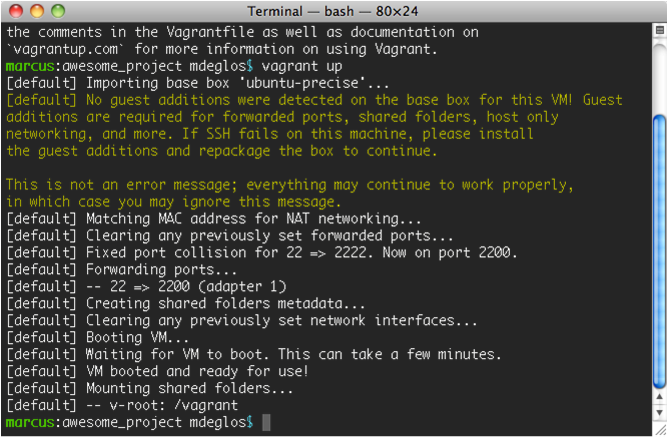Click the terminal cursor block at the prompt
Viewport: 668px width, 437px height.
coord(266,423)
